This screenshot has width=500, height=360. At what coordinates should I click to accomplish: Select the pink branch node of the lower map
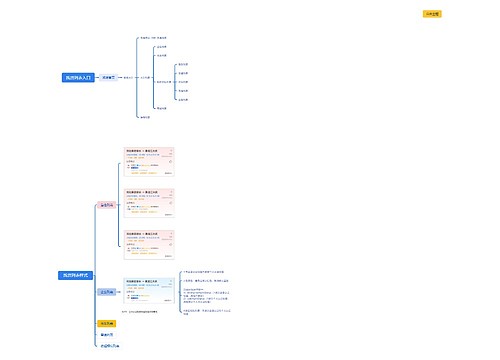(x=107, y=205)
